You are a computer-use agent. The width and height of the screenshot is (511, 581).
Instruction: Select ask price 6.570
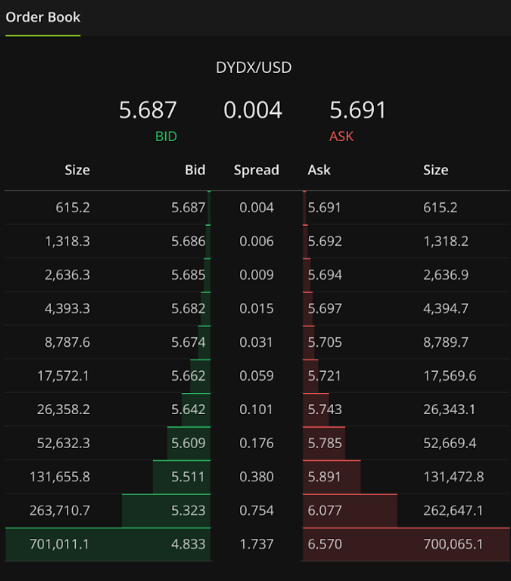click(325, 544)
